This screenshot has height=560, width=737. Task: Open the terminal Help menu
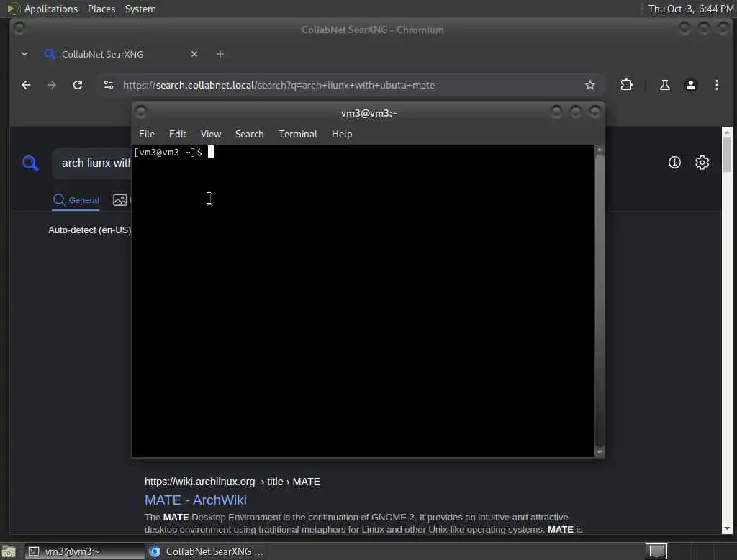coord(342,134)
